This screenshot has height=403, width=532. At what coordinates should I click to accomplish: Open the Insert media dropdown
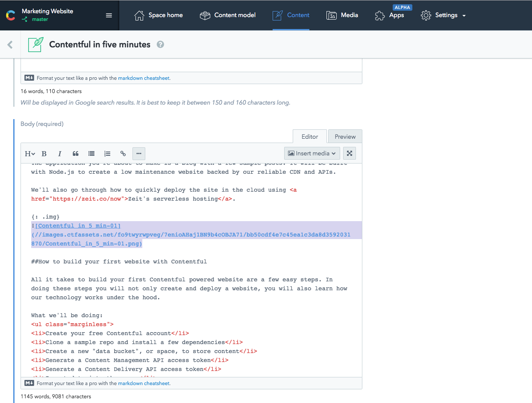(312, 153)
